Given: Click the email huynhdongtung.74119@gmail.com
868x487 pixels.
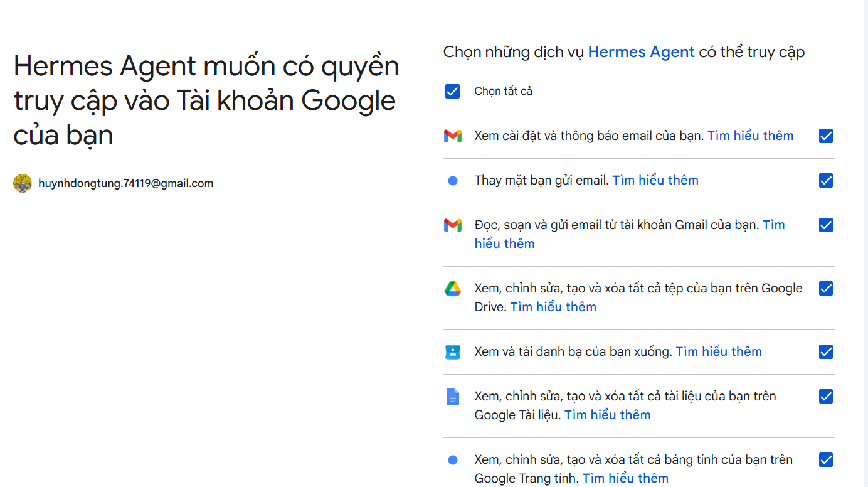Looking at the screenshot, I should tap(126, 183).
